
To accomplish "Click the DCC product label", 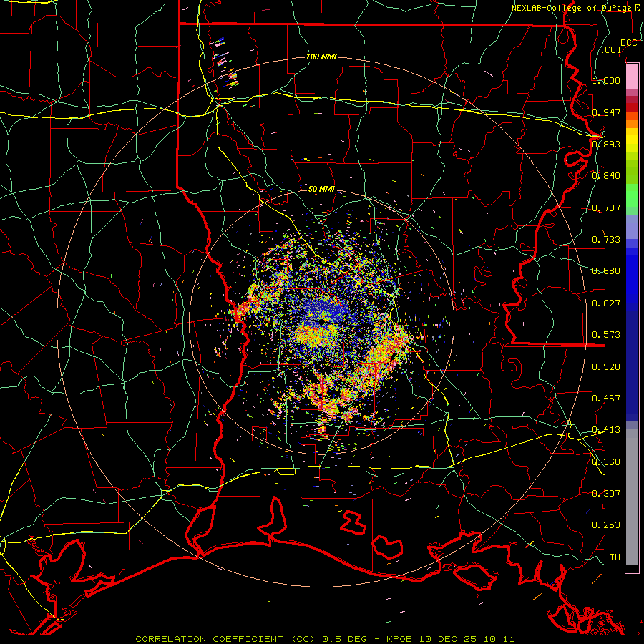I will (x=629, y=43).
